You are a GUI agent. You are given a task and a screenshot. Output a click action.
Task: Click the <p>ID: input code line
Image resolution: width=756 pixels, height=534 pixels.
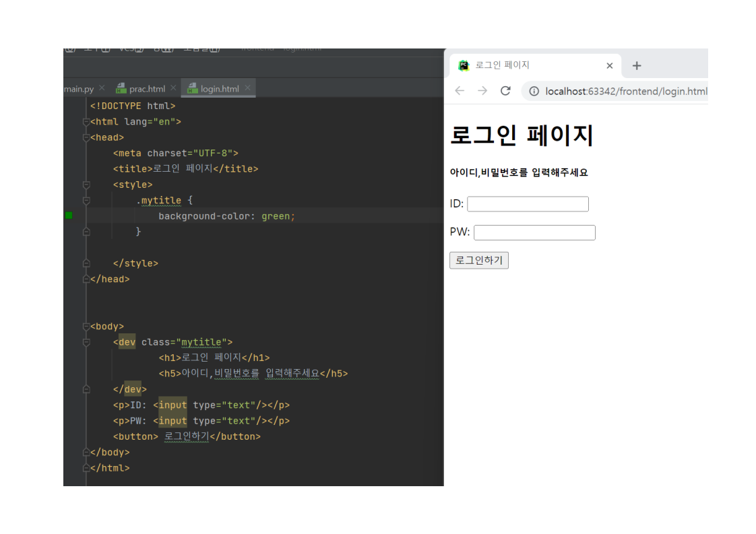click(201, 405)
